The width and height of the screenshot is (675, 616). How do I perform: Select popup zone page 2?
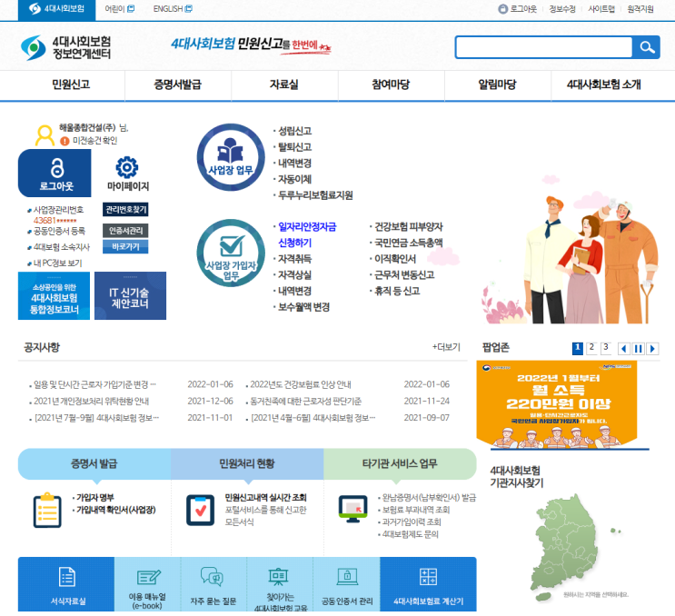point(591,348)
